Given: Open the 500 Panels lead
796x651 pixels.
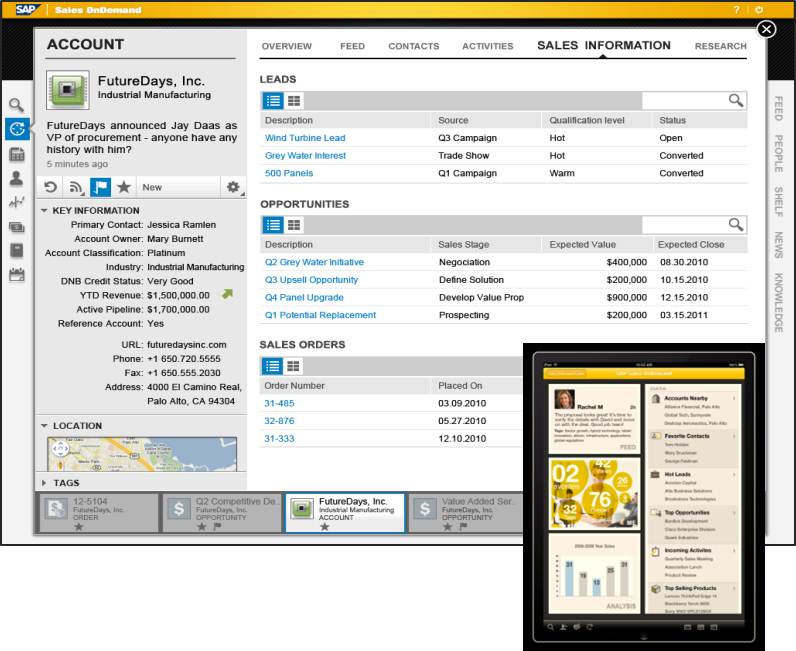Looking at the screenshot, I should tap(289, 173).
